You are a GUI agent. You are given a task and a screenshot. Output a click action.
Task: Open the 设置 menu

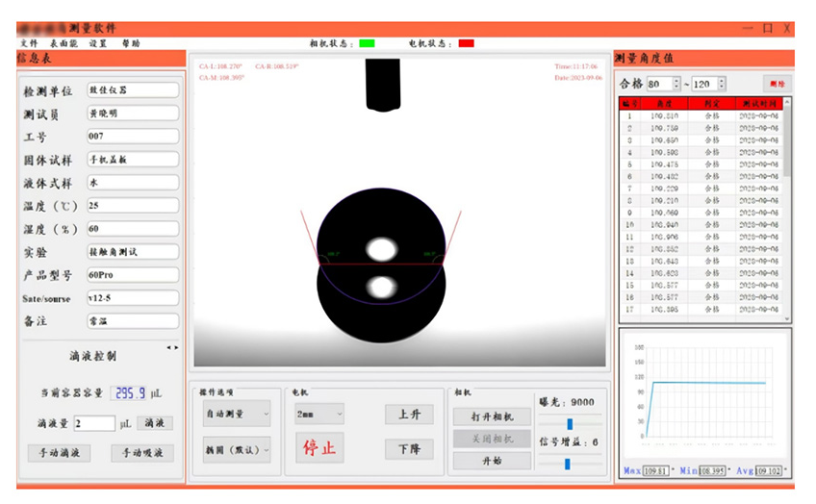pyautogui.click(x=97, y=43)
